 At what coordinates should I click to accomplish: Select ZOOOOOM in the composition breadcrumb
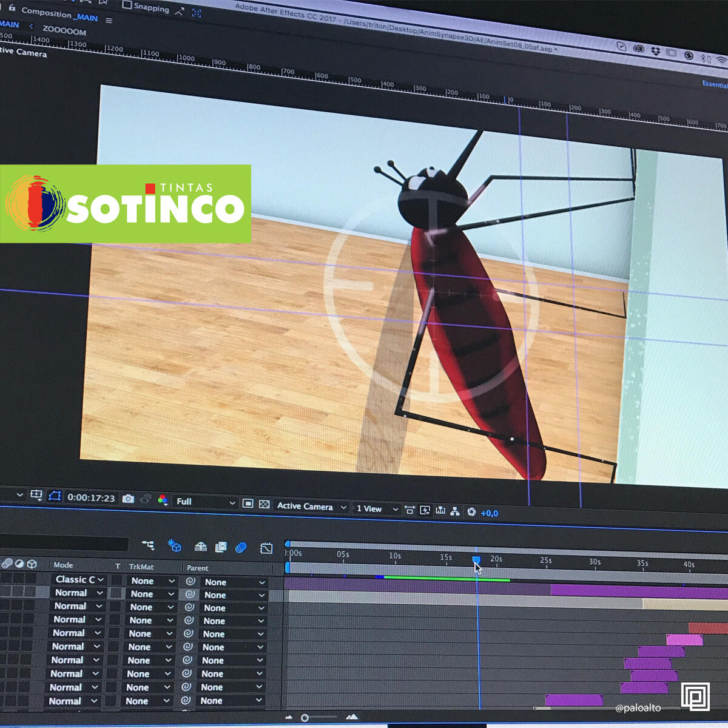[x=64, y=30]
